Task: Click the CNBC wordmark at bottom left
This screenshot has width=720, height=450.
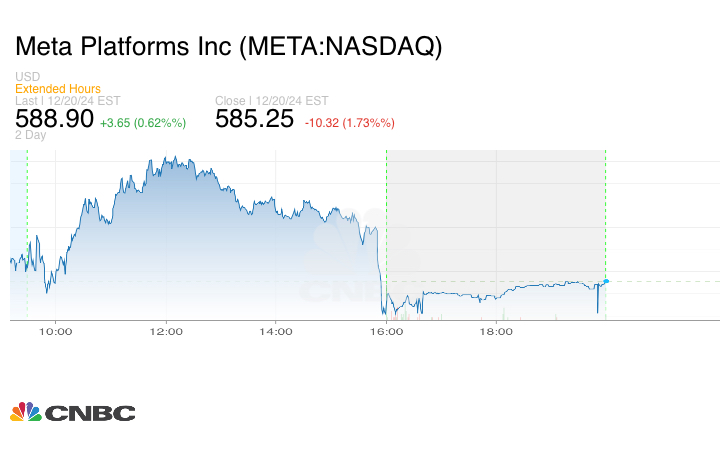Action: [x=88, y=413]
